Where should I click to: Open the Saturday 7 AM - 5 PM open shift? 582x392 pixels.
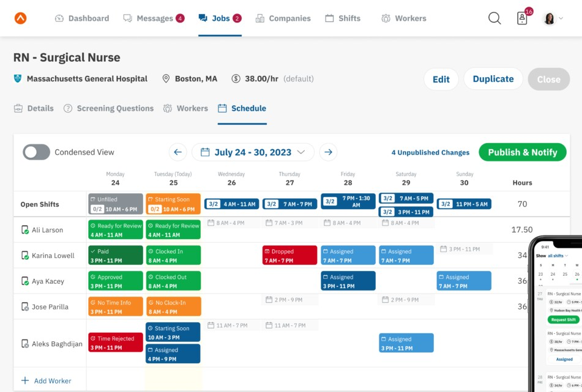pyautogui.click(x=406, y=198)
